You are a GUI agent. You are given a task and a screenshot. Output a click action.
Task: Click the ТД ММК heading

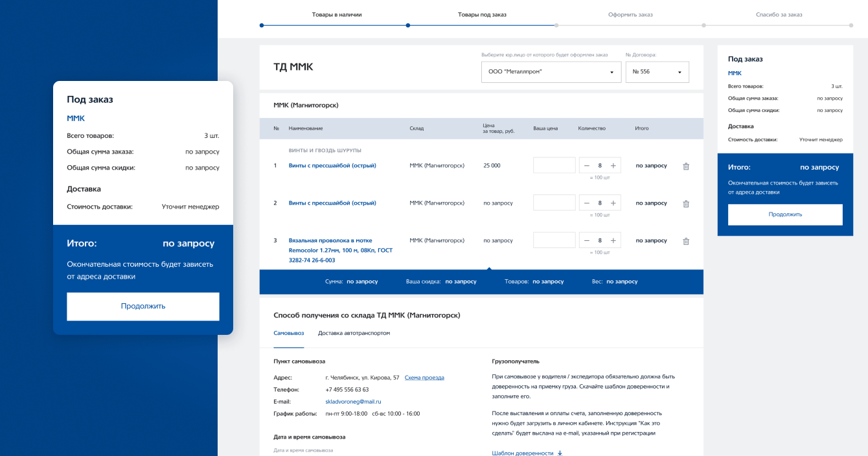pyautogui.click(x=293, y=67)
